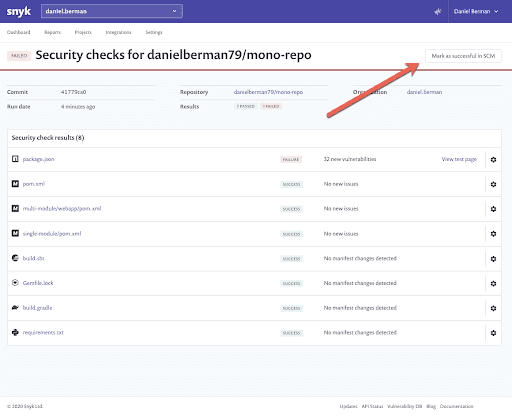Open the Reports tab
Viewport: 512px width, 416px height.
pyautogui.click(x=52, y=32)
